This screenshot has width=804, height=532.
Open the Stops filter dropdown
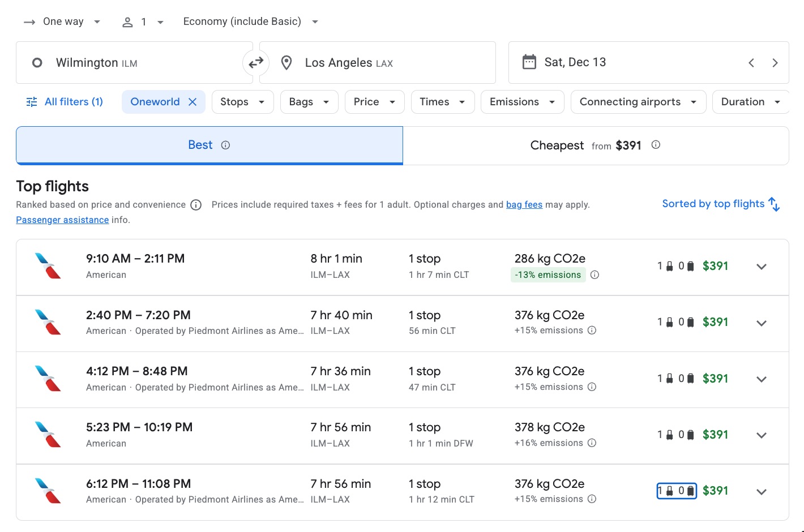(242, 101)
